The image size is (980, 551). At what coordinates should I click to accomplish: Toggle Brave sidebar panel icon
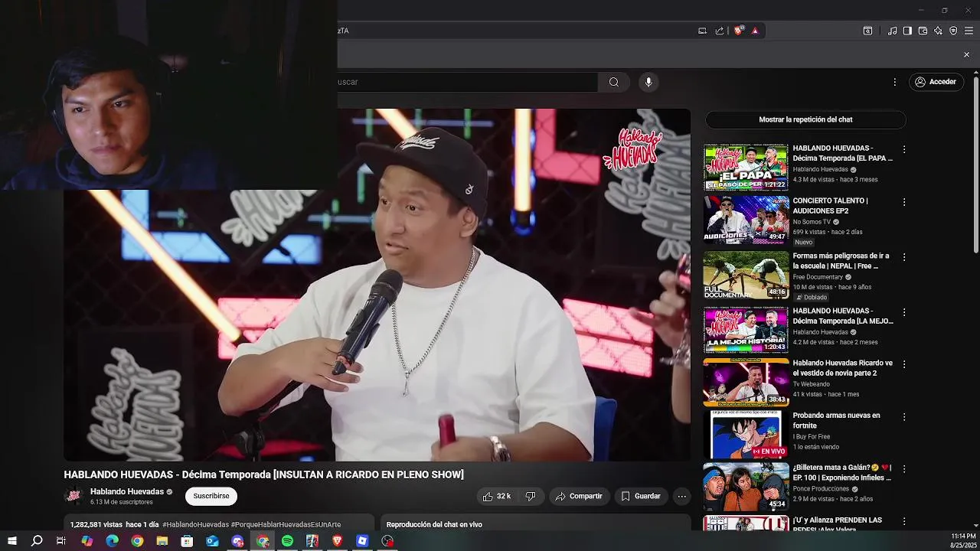[x=907, y=31]
